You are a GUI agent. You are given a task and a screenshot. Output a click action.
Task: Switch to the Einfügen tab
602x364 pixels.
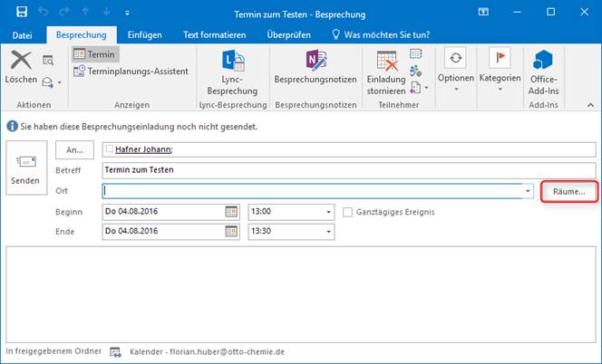pyautogui.click(x=145, y=35)
